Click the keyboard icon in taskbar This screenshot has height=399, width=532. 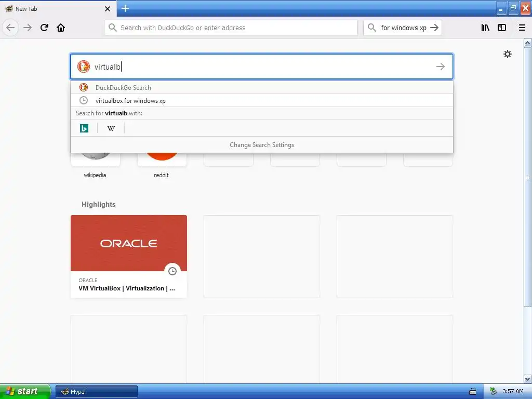[x=473, y=392]
